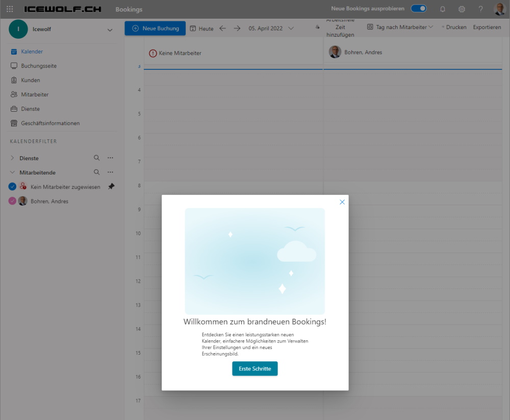The height and width of the screenshot is (420, 510).
Task: Uncheck Bohren, Andres staff filter
Action: tap(12, 201)
